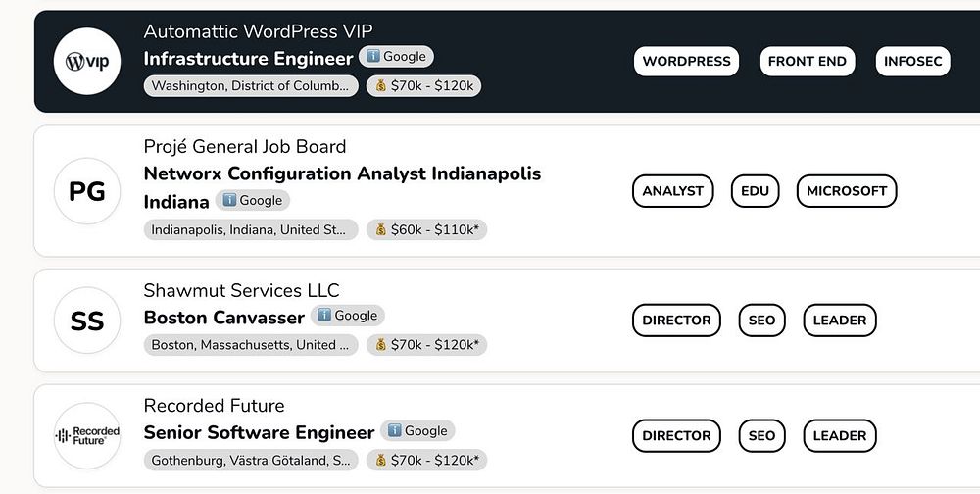Click the $60k - $110k salary badge
Screen dimensions: 980x494
[x=427, y=230]
